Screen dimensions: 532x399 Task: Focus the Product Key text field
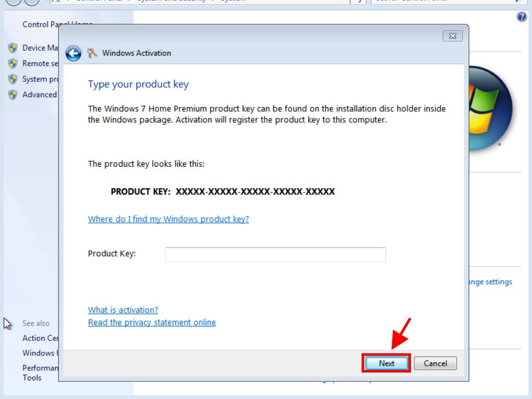click(x=275, y=255)
